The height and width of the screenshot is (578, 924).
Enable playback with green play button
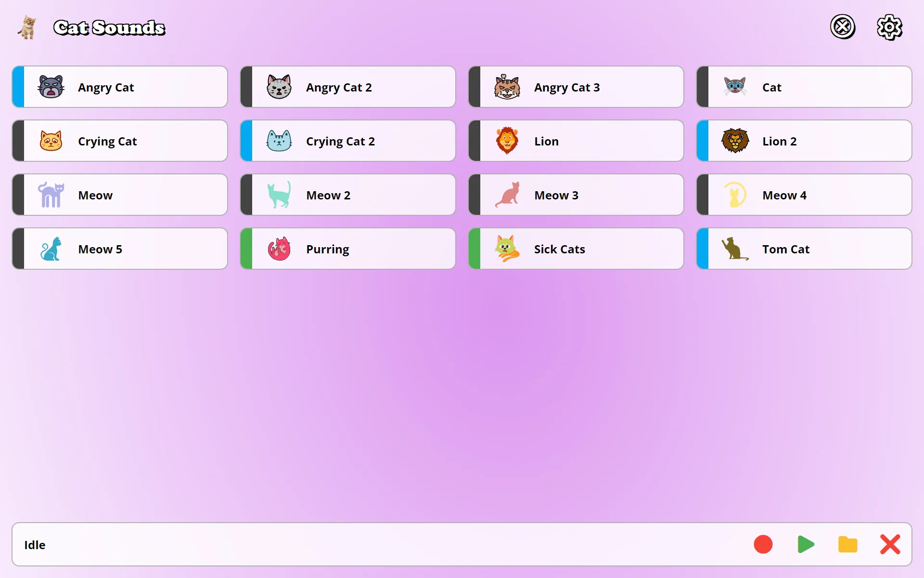click(806, 545)
